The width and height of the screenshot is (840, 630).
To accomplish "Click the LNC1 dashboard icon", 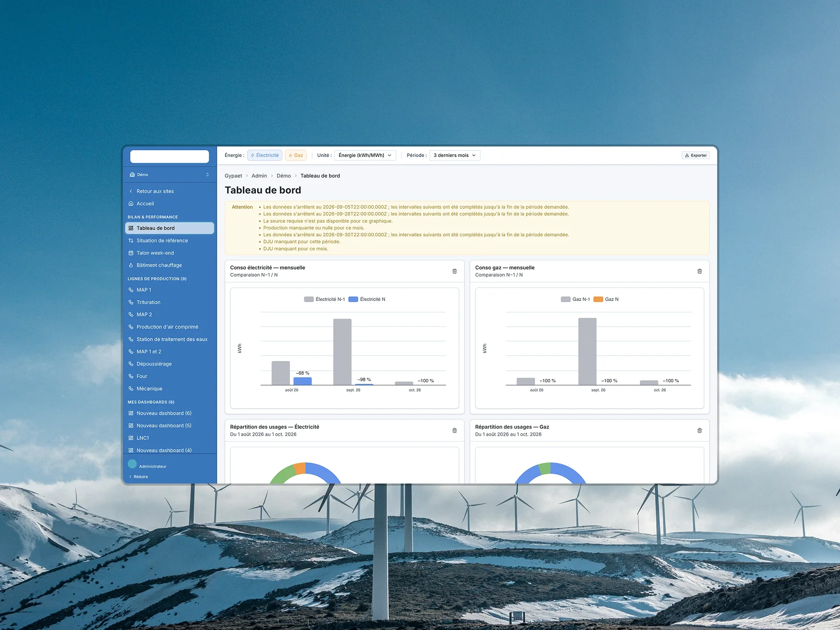I will pos(131,438).
